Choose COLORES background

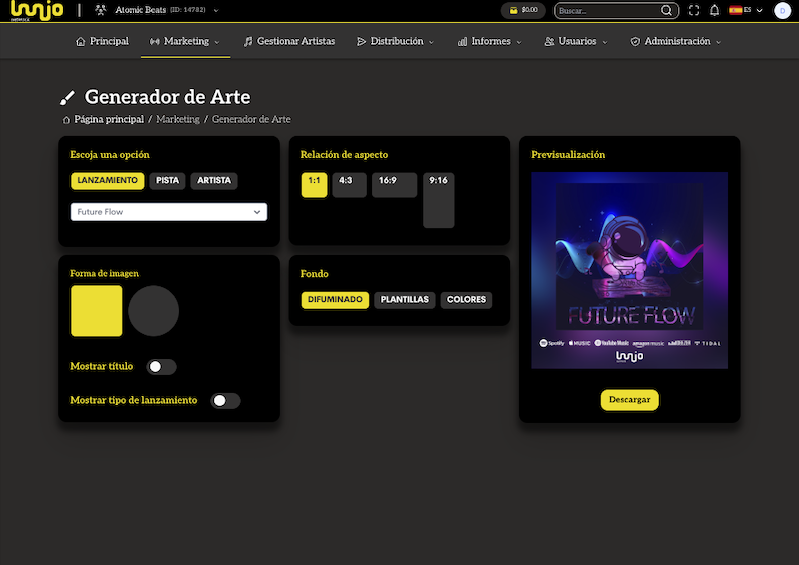(x=466, y=300)
